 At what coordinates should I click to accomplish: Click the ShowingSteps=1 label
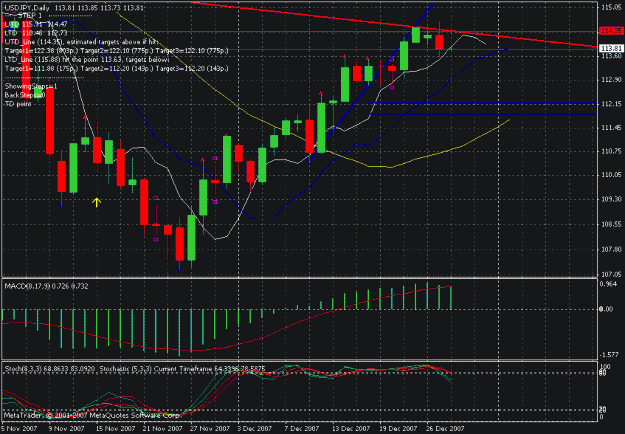pos(31,86)
